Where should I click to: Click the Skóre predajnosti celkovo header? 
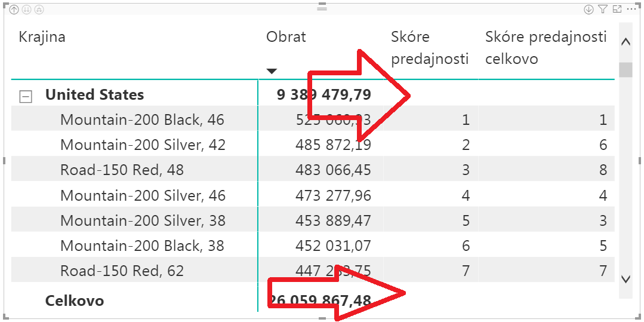tap(546, 48)
